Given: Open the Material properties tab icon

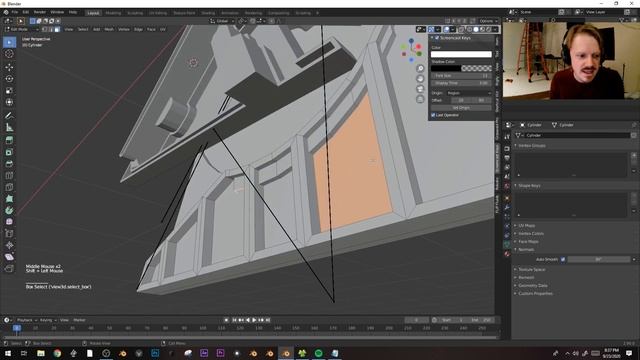Looking at the screenshot, I should tap(507, 254).
